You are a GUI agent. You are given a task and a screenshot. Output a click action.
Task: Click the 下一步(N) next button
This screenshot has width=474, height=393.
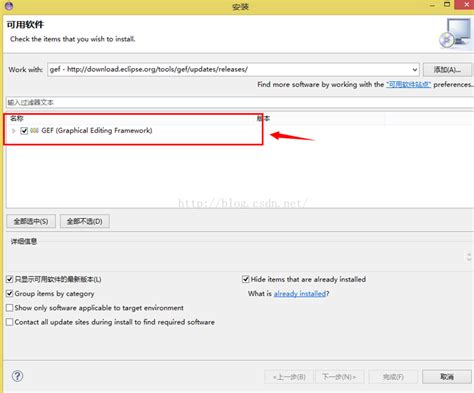(x=339, y=377)
